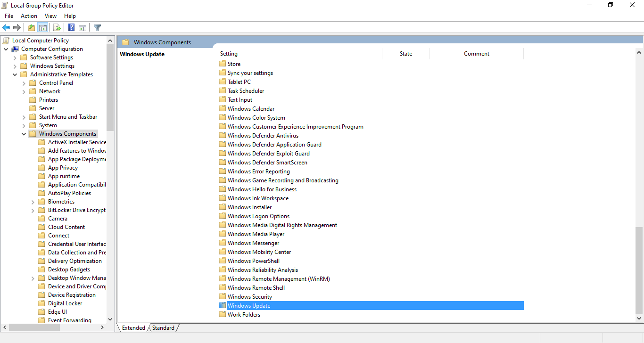The width and height of the screenshot is (644, 343).
Task: Click the folder icon beside Windows Ink Workspace
Action: coord(223,198)
